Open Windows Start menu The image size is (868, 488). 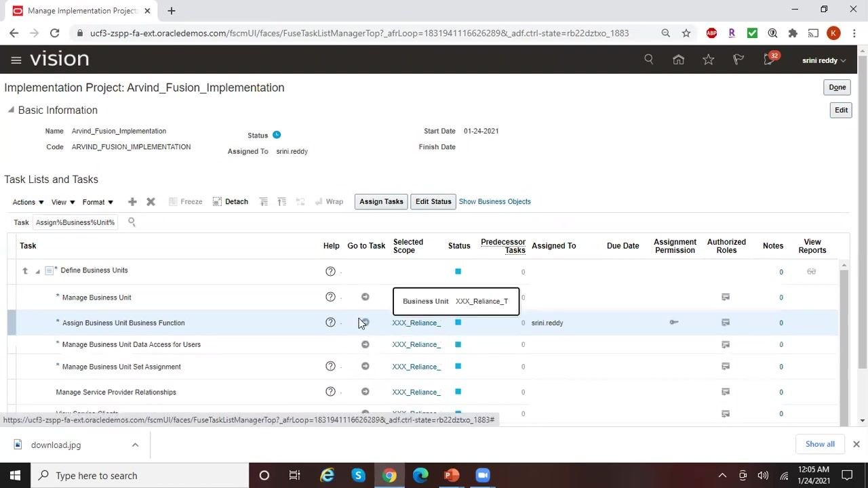coord(15,475)
